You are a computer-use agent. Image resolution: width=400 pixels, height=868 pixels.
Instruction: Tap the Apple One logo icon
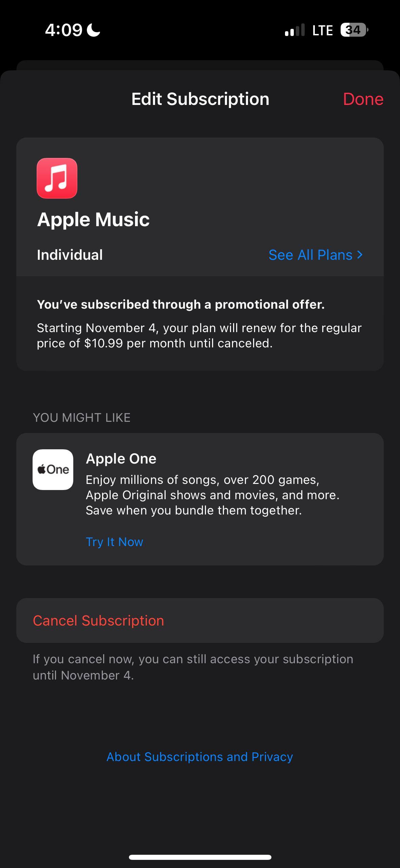[53, 470]
